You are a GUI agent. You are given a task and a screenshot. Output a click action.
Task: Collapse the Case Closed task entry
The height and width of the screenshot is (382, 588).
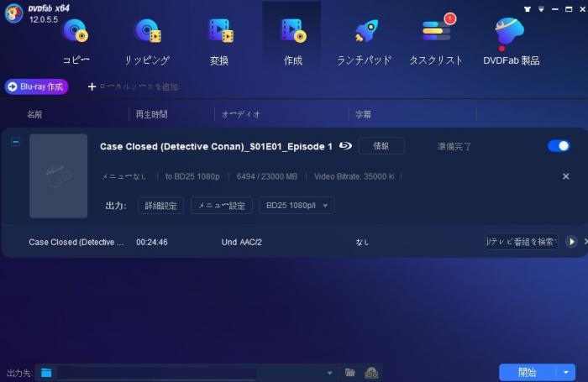(16, 142)
